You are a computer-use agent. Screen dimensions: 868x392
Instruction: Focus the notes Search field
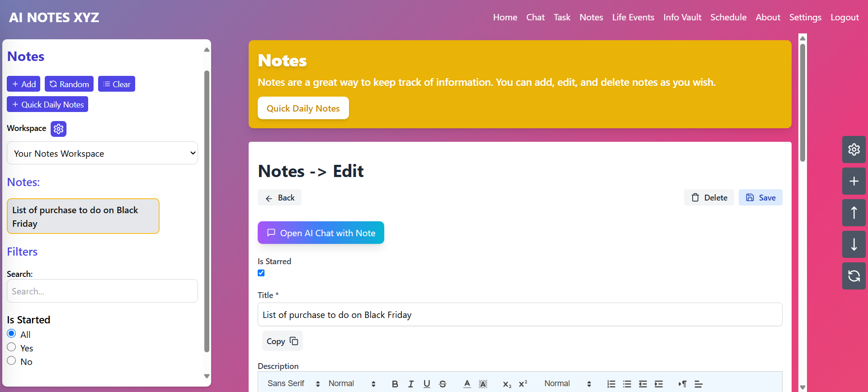pyautogui.click(x=102, y=291)
